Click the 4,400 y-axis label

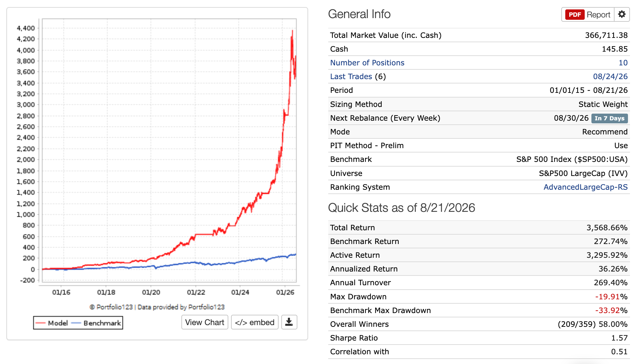[26, 28]
